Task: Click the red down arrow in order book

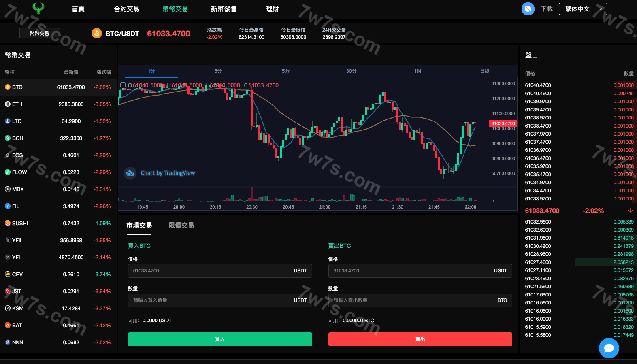Action: click(630, 211)
